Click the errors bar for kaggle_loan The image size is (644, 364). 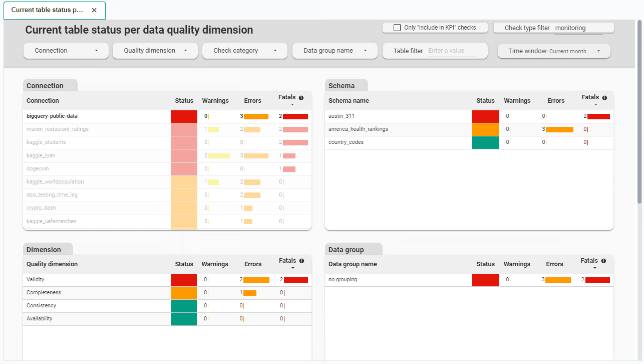256,156
